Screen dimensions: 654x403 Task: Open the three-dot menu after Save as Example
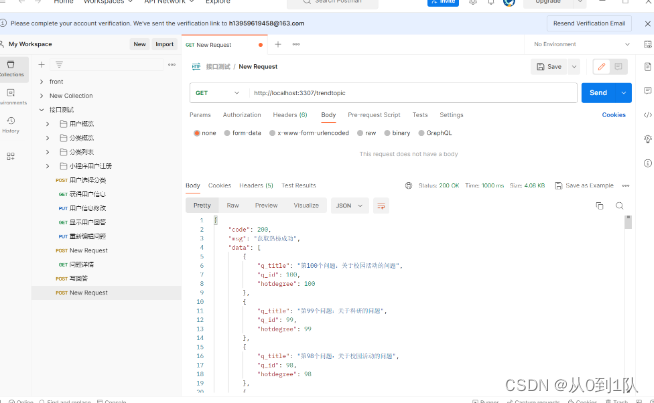tap(626, 186)
